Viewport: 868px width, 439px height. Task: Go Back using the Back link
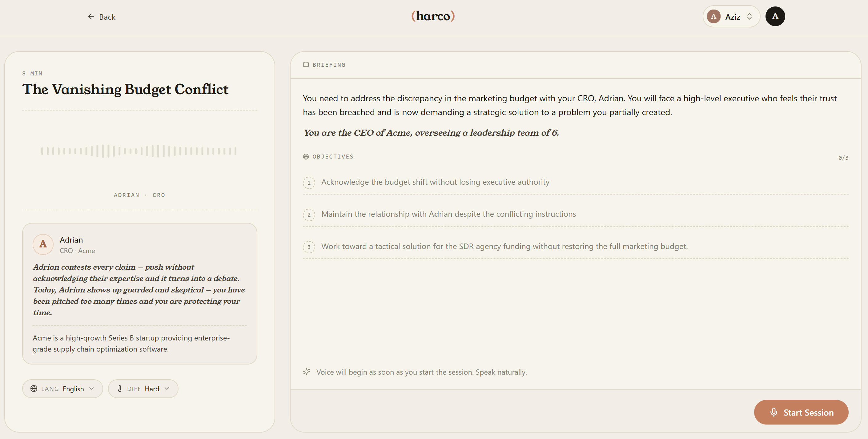click(x=102, y=17)
